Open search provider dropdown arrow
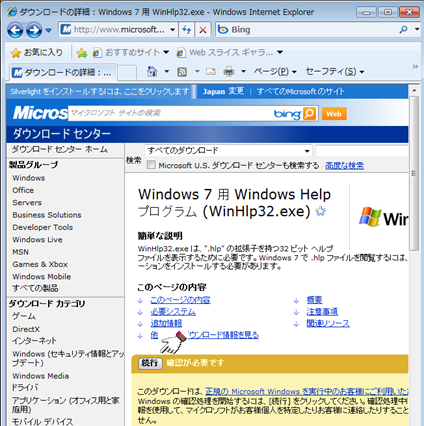 coord(417,30)
